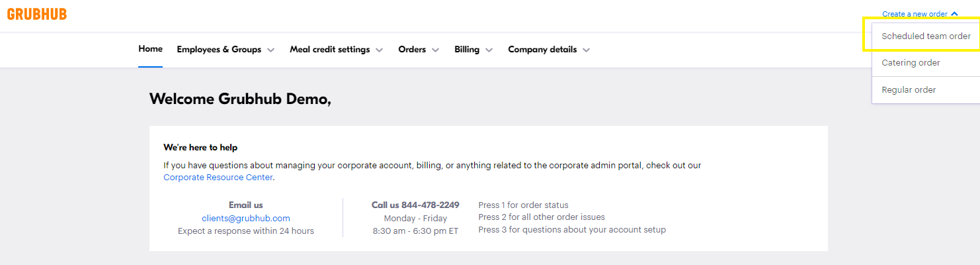
Task: Expand the Employees & Groups label
Action: coord(219,50)
